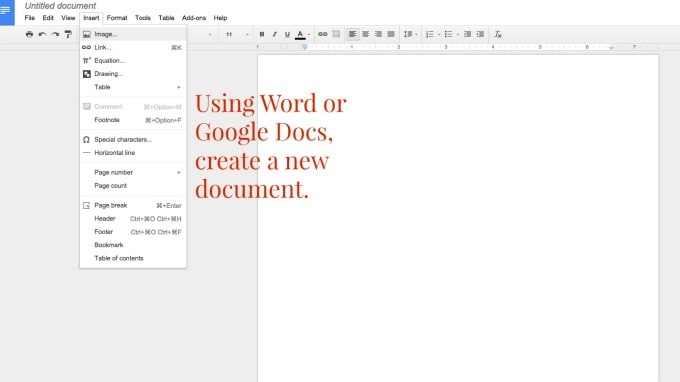Screen dimensions: 680x382
Task: Select Footer in the Insert menu
Action: (x=133, y=232)
